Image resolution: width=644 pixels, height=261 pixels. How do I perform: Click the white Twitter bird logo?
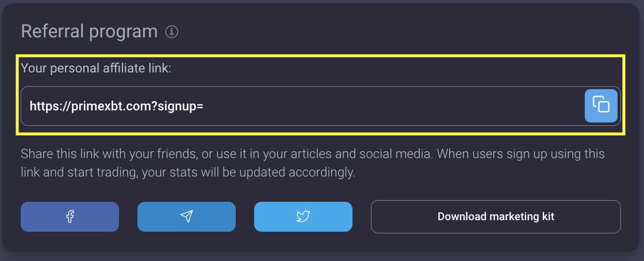tap(303, 217)
